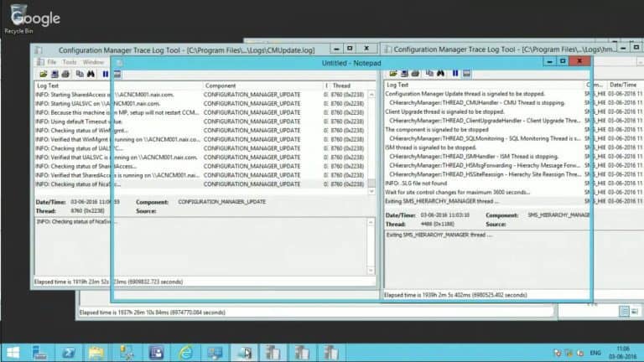Click Log Text column header in CMUpdate.log window
Image resolution: width=644 pixels, height=362 pixels.
(x=119, y=85)
